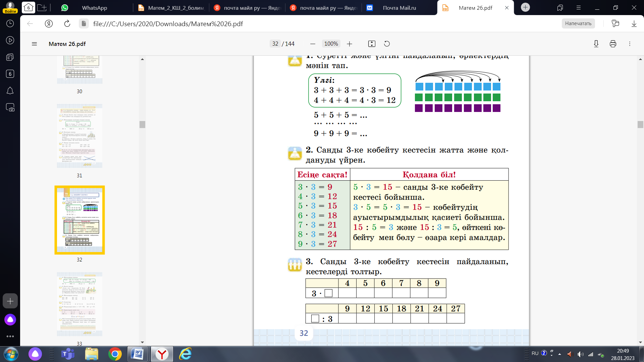Expand the system tray hidden icons arrow
This screenshot has height=362, width=644.
tap(559, 354)
